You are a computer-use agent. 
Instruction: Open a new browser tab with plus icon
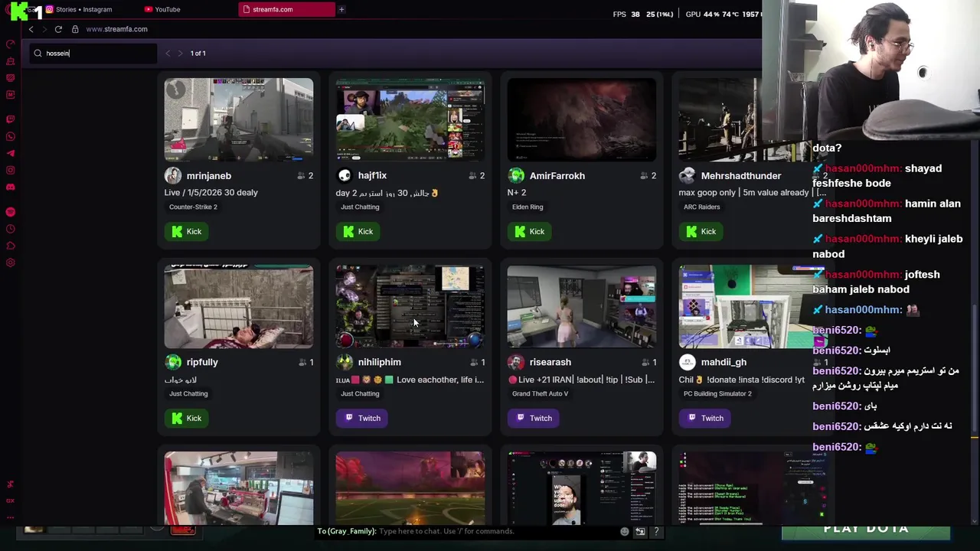pyautogui.click(x=341, y=9)
